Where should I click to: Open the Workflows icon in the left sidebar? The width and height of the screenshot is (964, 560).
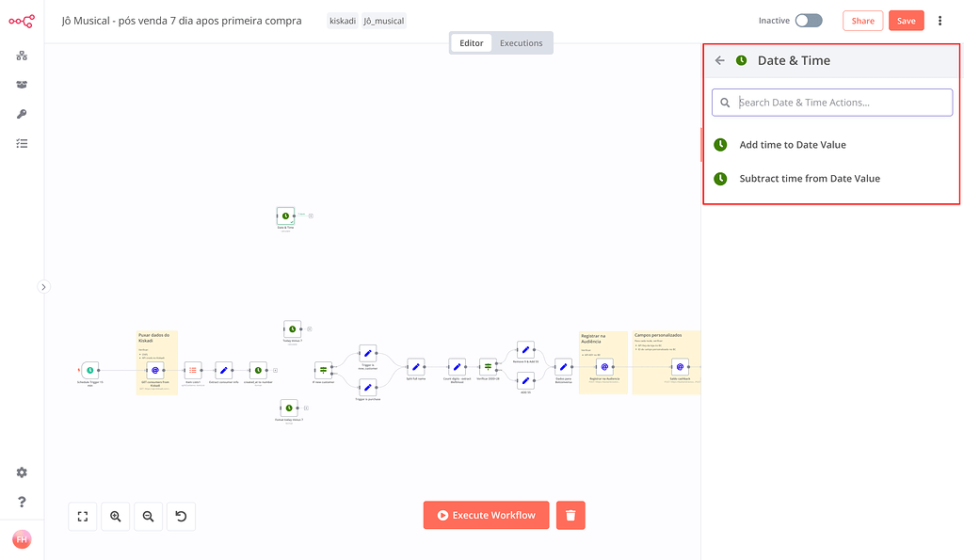[21, 56]
